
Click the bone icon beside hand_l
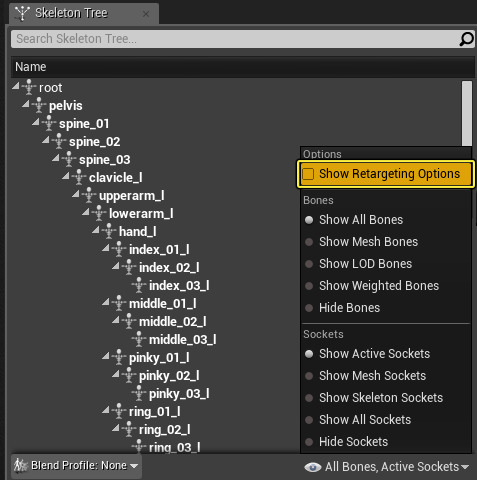point(109,231)
